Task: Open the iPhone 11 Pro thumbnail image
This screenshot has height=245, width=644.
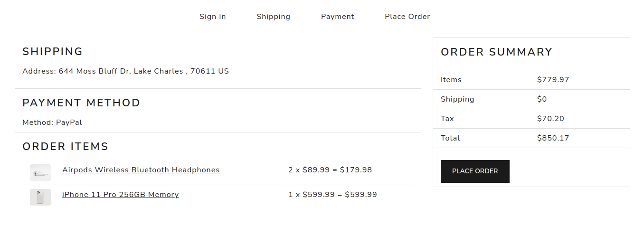Action: [40, 197]
